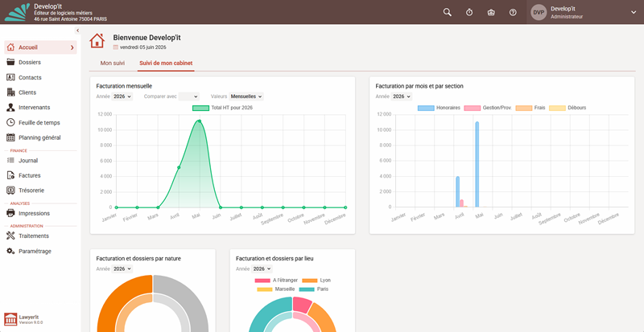Open the Dossiers menu entry

click(30, 63)
